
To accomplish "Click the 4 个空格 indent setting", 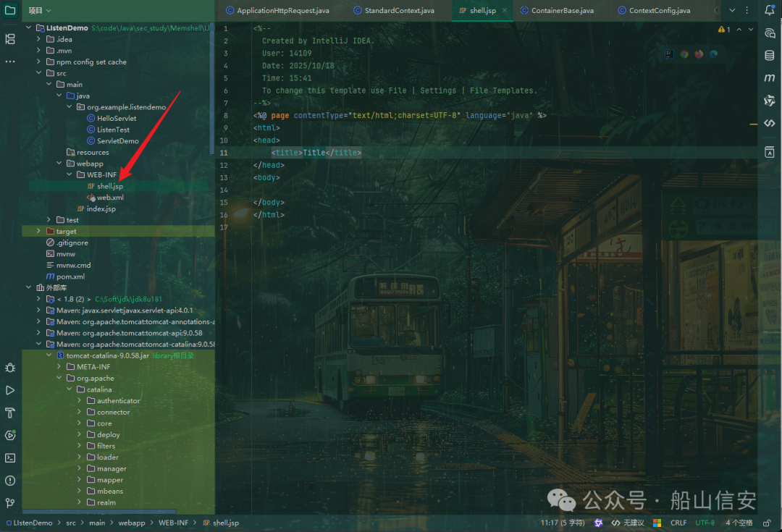I will 739,523.
